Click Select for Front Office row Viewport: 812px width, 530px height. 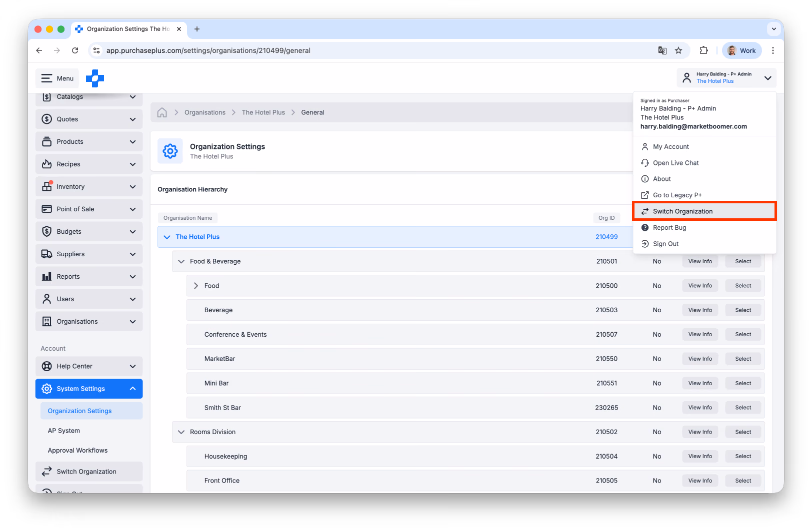743,481
